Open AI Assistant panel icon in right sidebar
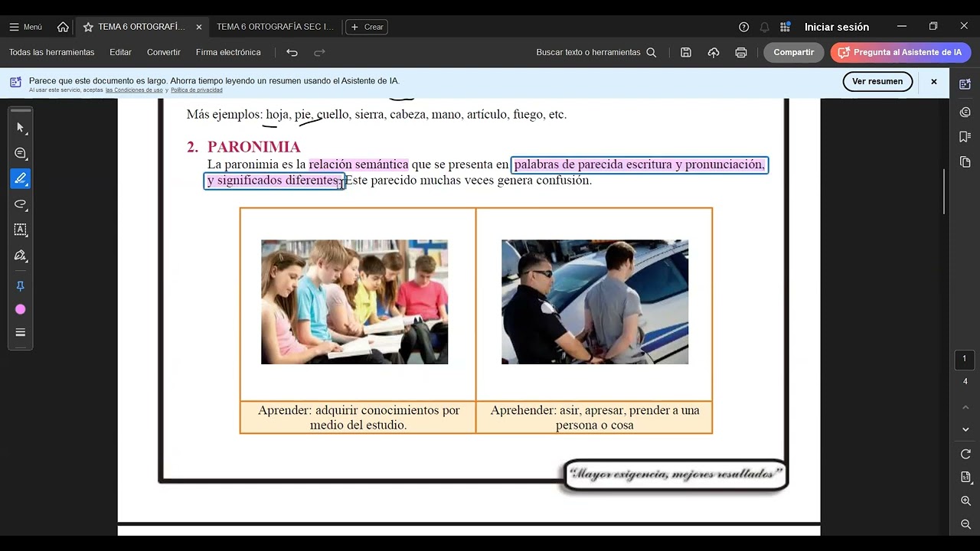The width and height of the screenshot is (980, 551). (x=965, y=84)
